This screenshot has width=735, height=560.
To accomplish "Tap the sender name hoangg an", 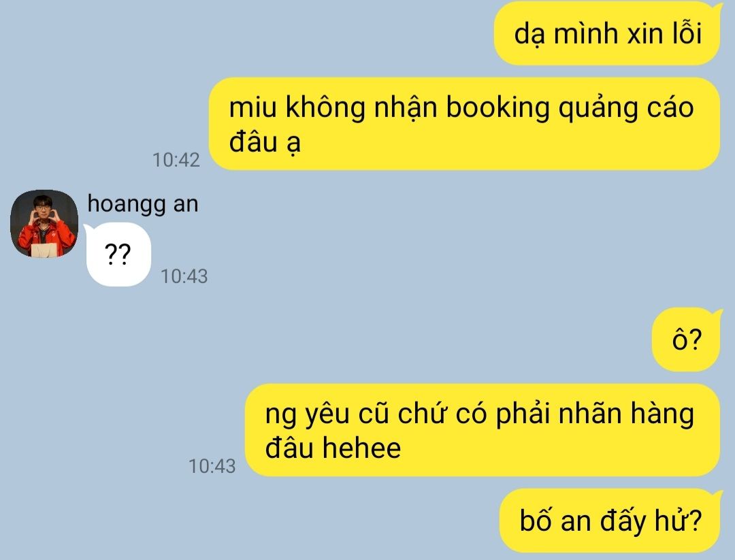I will tap(143, 204).
